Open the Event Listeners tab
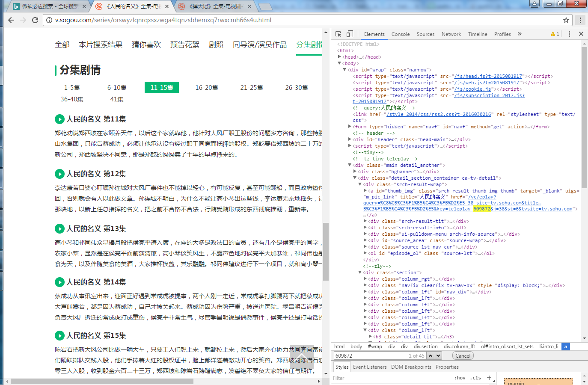The height and width of the screenshot is (385, 588). 370,367
